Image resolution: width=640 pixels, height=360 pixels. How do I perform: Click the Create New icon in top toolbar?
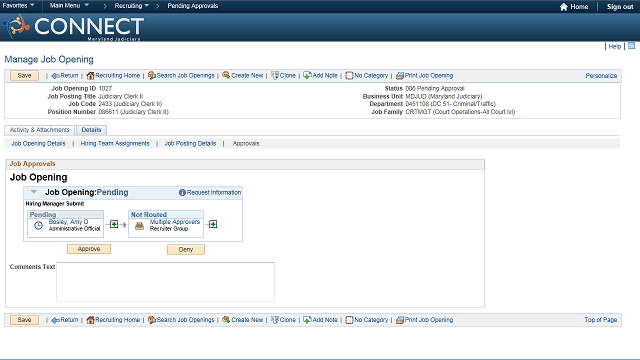pyautogui.click(x=226, y=76)
